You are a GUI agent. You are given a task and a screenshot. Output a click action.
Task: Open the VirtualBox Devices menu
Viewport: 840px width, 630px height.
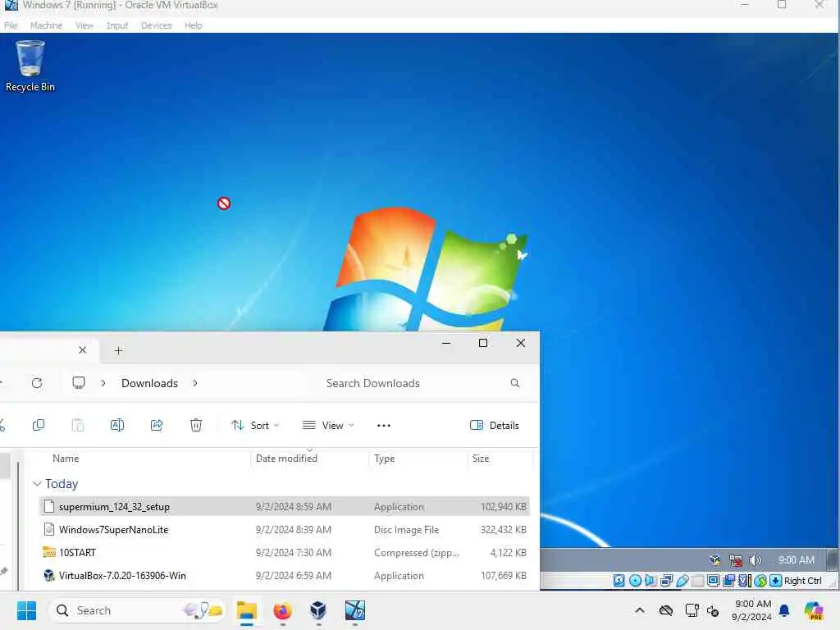click(x=156, y=25)
